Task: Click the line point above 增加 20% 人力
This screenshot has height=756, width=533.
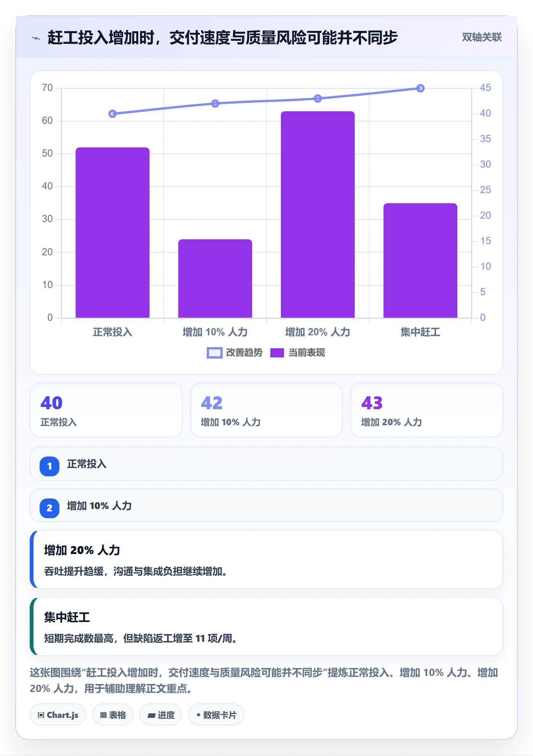Action: (318, 99)
